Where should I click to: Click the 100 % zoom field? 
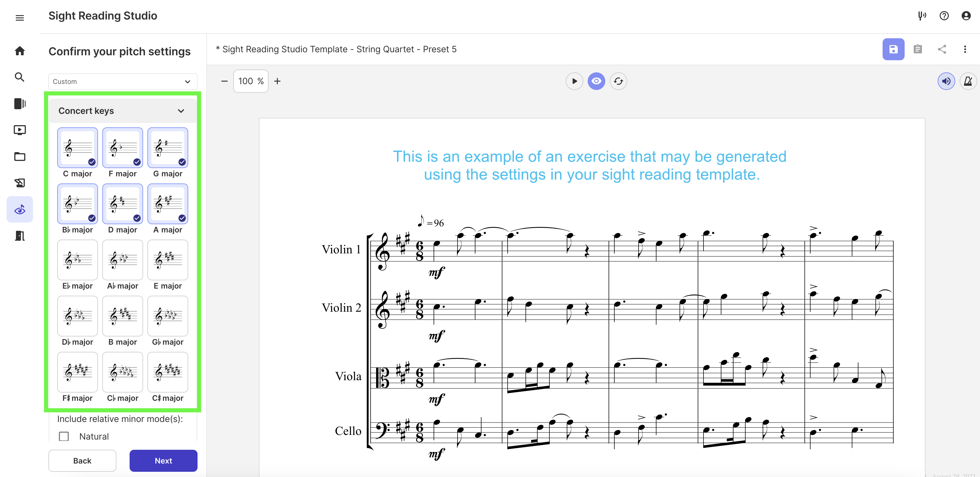(251, 81)
